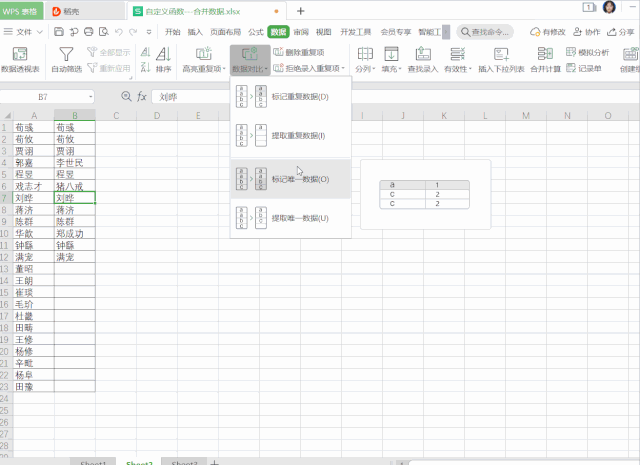Click the 全部显示 show-all filter button
The width and height of the screenshot is (640, 465).
[109, 52]
